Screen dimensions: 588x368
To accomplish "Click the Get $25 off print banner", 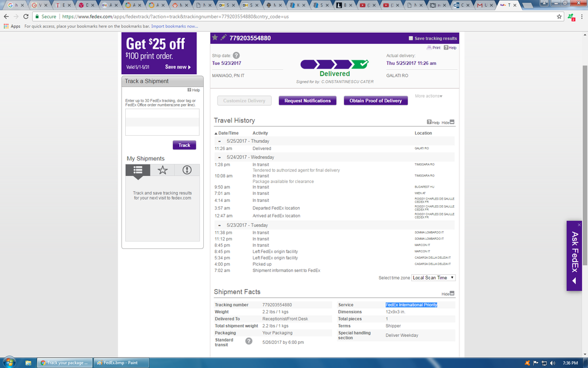I will coord(159,53).
